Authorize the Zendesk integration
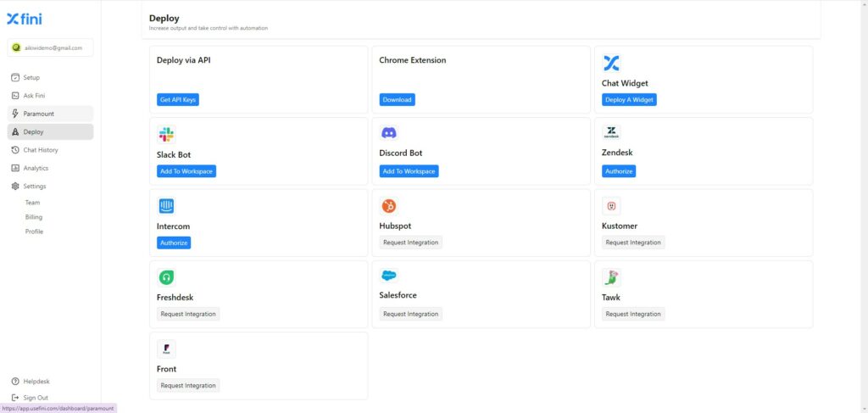 [x=618, y=171]
